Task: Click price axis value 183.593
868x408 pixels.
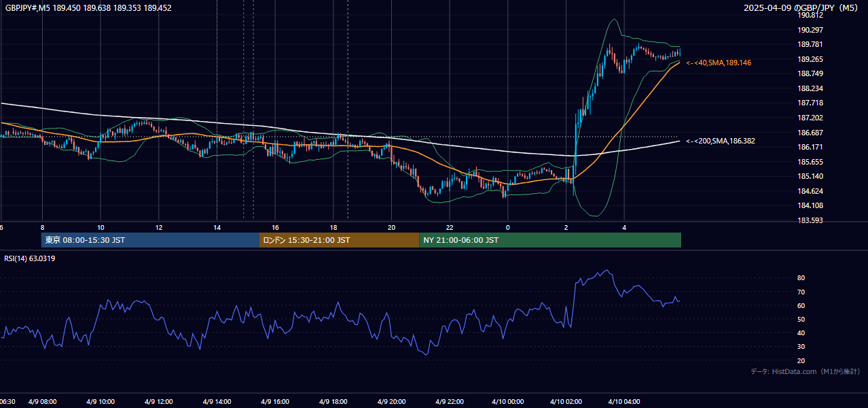Action: 810,220
